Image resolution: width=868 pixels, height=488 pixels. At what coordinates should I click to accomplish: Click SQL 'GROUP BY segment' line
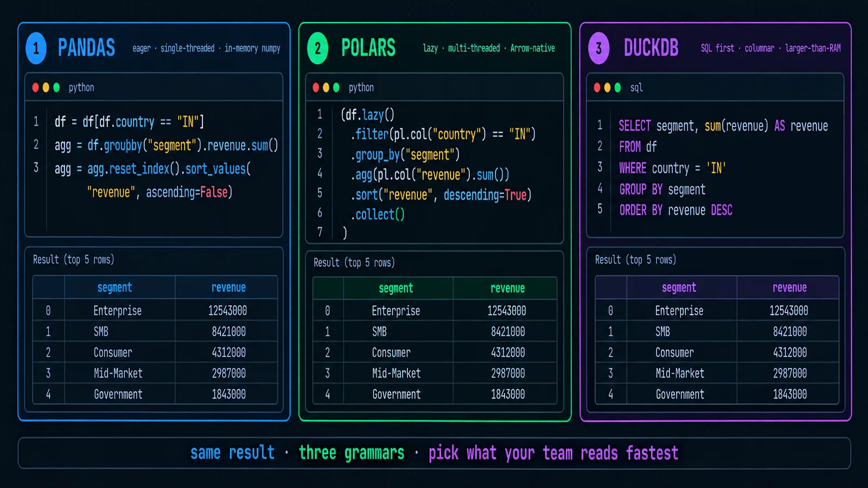tap(662, 189)
